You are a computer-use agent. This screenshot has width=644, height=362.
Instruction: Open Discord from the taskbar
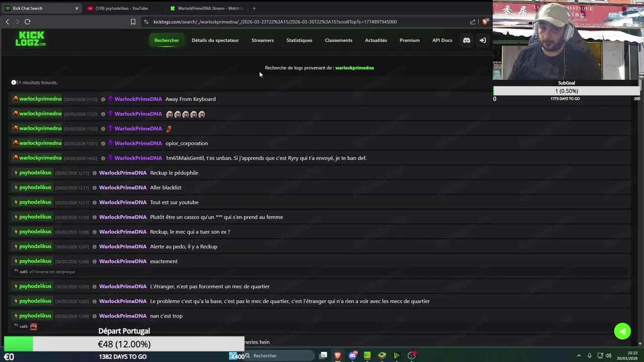[353, 355]
